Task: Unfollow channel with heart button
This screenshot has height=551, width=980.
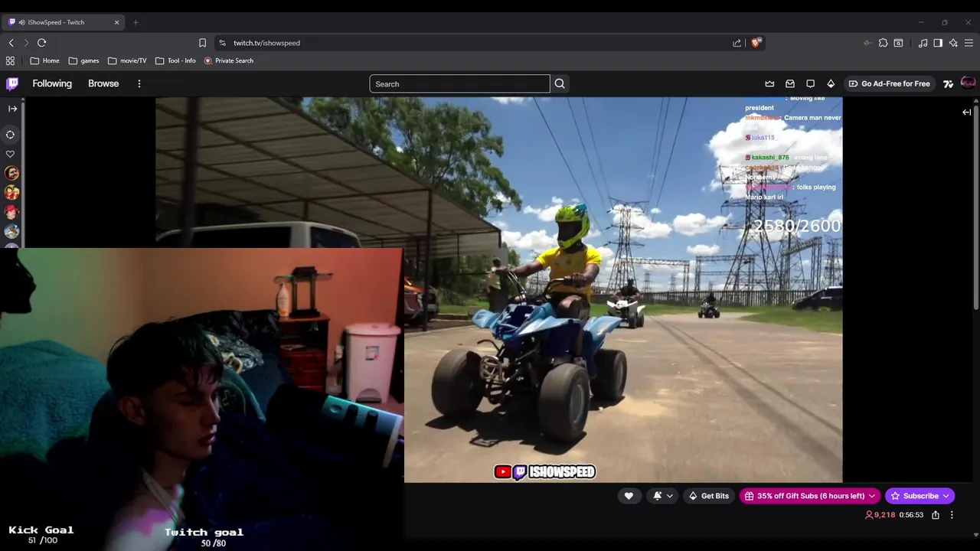Action: coord(629,496)
